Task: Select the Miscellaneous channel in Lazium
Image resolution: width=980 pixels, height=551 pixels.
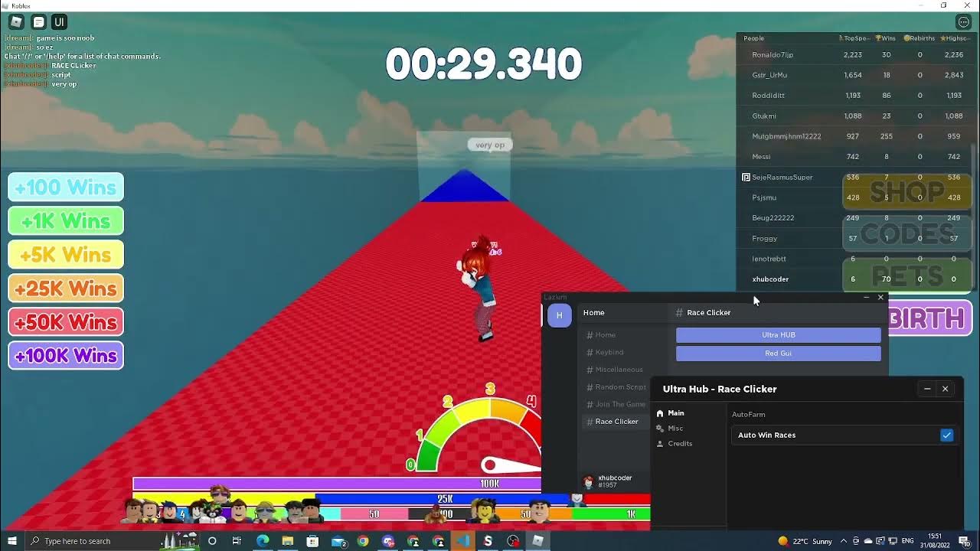Action: tap(615, 370)
